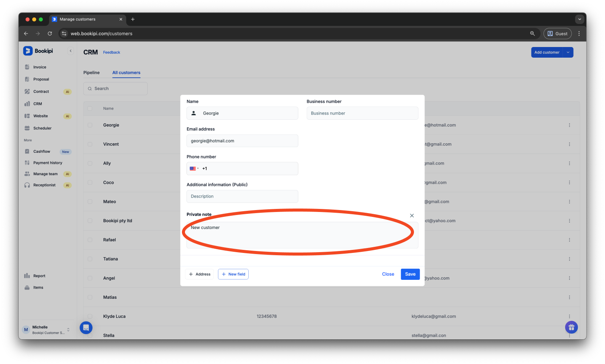
Task: Check the Coco row checkbox
Action: click(90, 182)
